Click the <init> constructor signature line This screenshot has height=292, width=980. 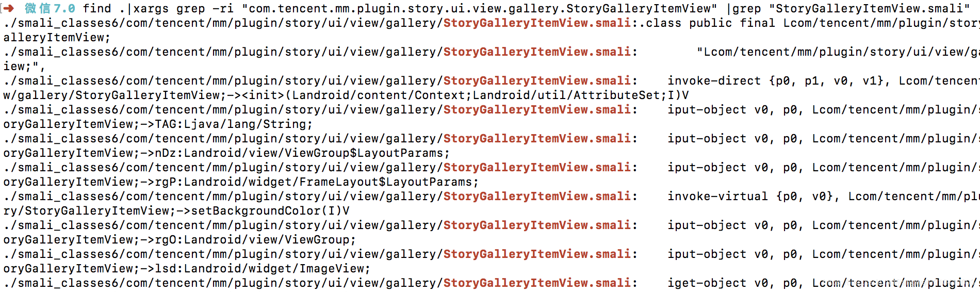pyautogui.click(x=346, y=95)
